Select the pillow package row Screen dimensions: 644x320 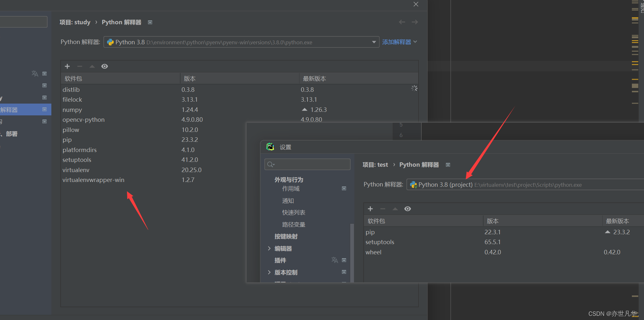154,130
